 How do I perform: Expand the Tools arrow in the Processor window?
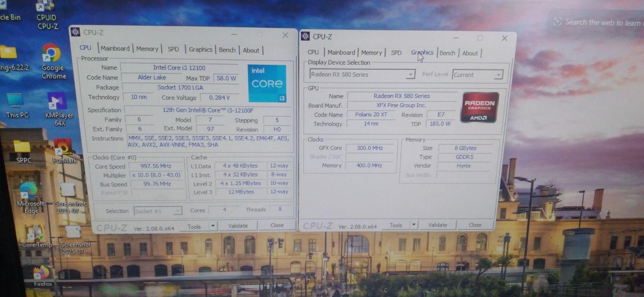[x=213, y=226]
